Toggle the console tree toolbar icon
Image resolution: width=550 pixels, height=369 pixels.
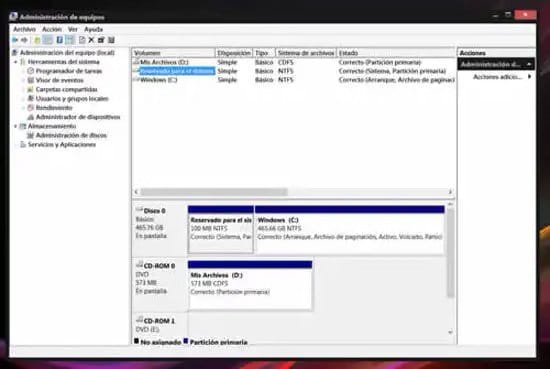[47, 40]
